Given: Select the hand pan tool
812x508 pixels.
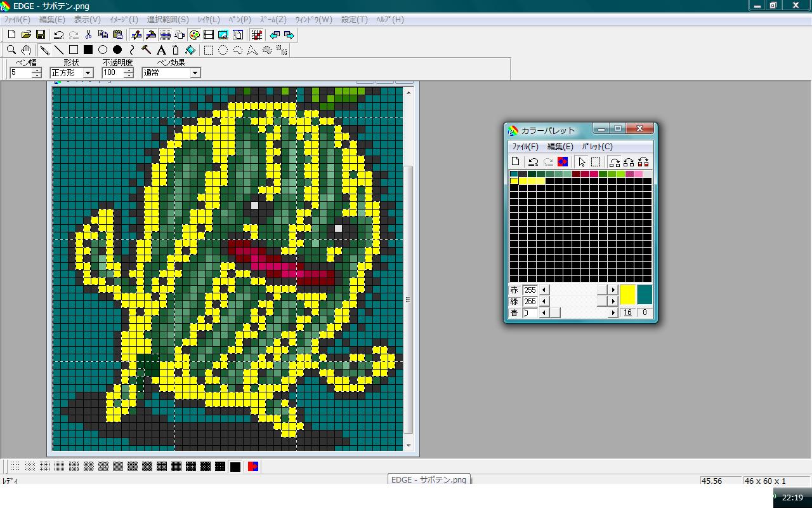Looking at the screenshot, I should [26, 50].
